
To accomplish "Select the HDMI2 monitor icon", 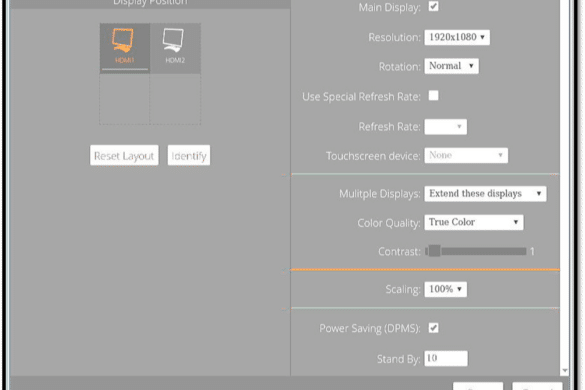I will (175, 48).
